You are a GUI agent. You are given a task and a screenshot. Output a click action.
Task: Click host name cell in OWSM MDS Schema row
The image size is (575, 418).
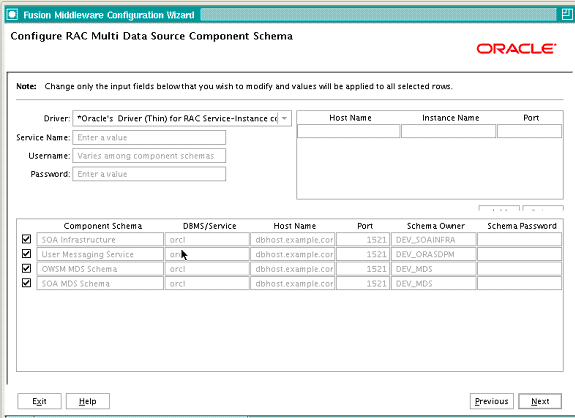(293, 269)
